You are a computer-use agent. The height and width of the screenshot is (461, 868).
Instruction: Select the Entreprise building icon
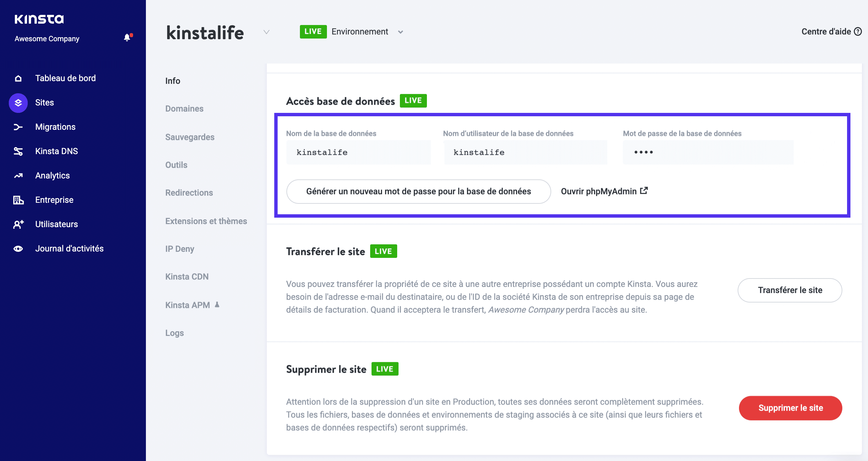pos(18,200)
